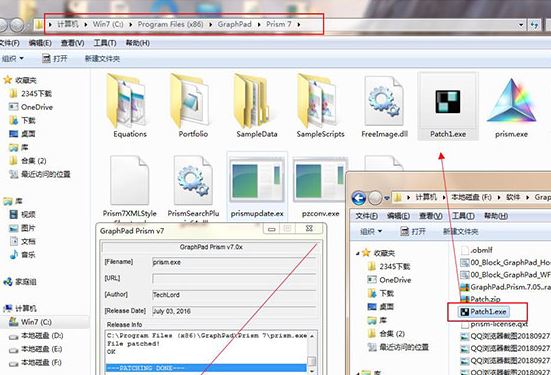Collapse the 收藏夹 tree in second window
The height and width of the screenshot is (375, 551).
[357, 253]
